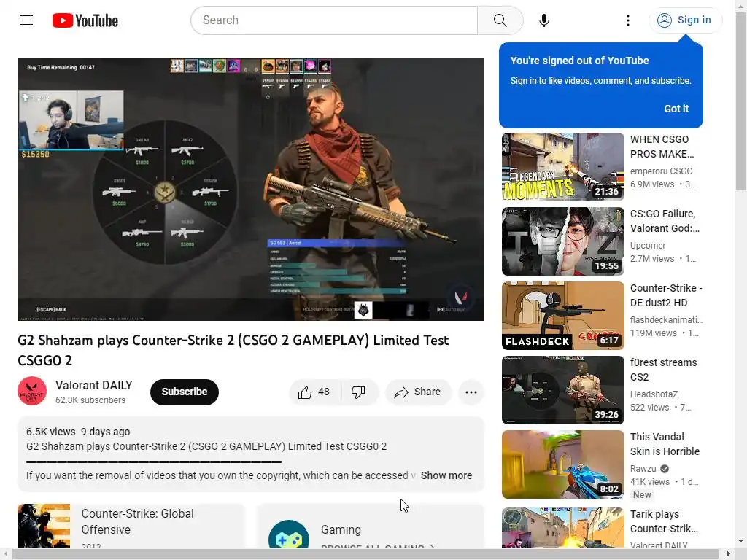Open the hamburger guide menu
747x560 pixels.
(26, 20)
